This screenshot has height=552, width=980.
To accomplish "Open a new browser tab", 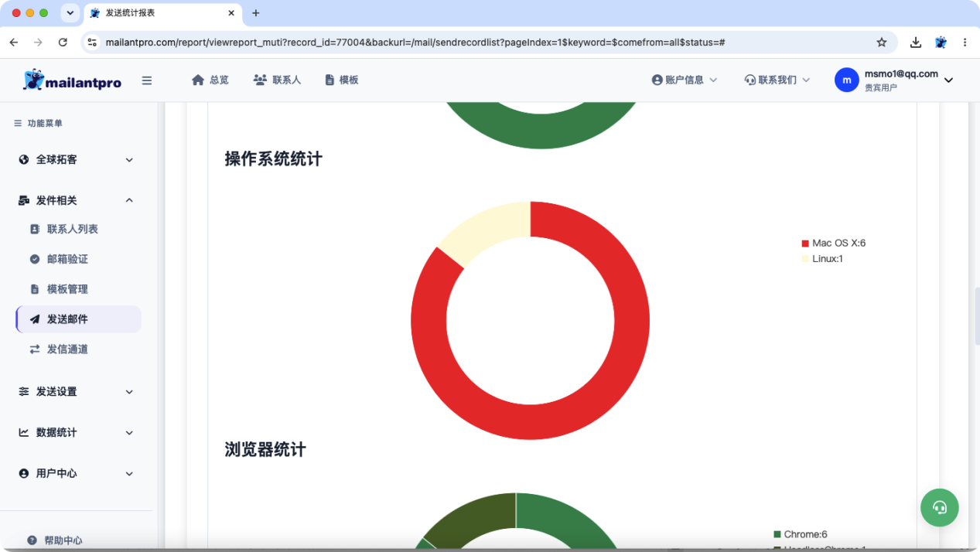I will [x=256, y=13].
